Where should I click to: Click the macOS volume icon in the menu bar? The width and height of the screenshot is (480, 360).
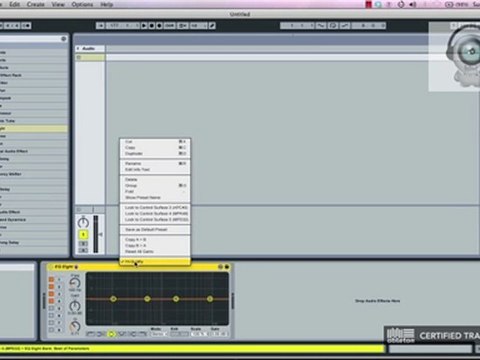click(413, 5)
